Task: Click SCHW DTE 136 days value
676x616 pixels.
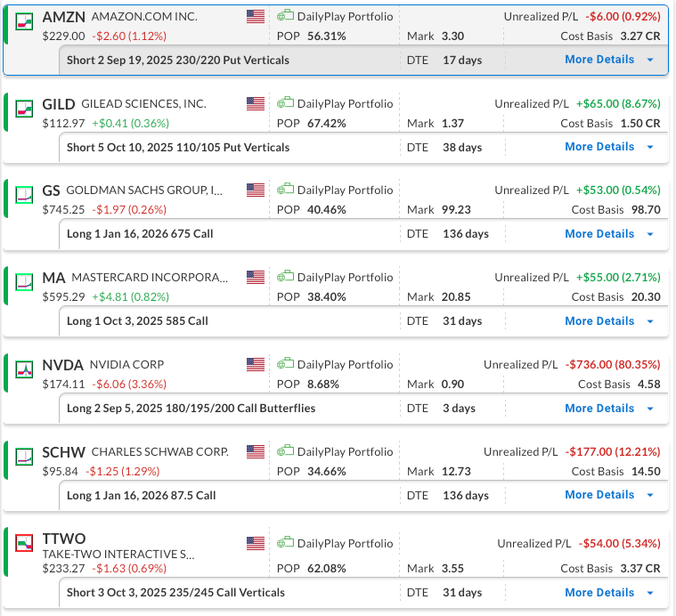Action: [466, 496]
